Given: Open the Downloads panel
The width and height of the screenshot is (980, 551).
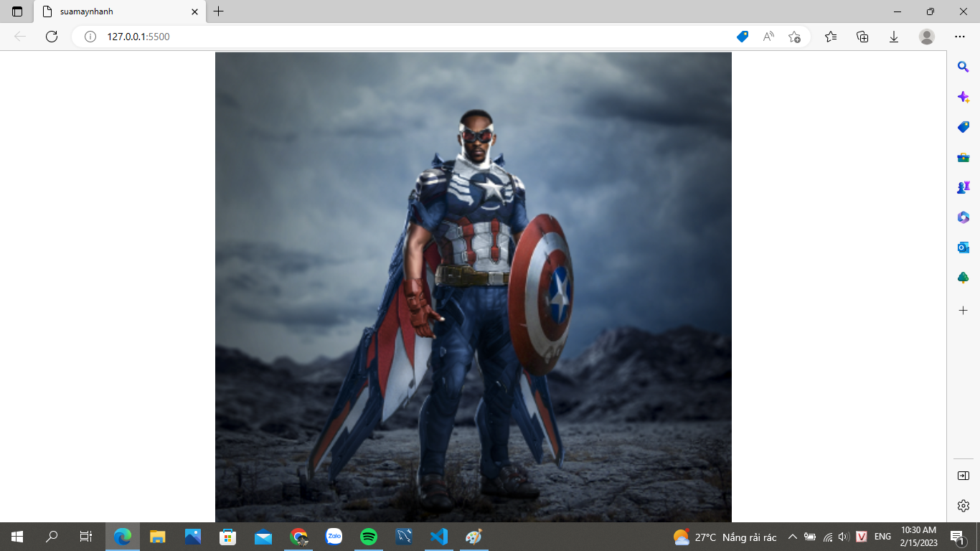Looking at the screenshot, I should pos(894,37).
